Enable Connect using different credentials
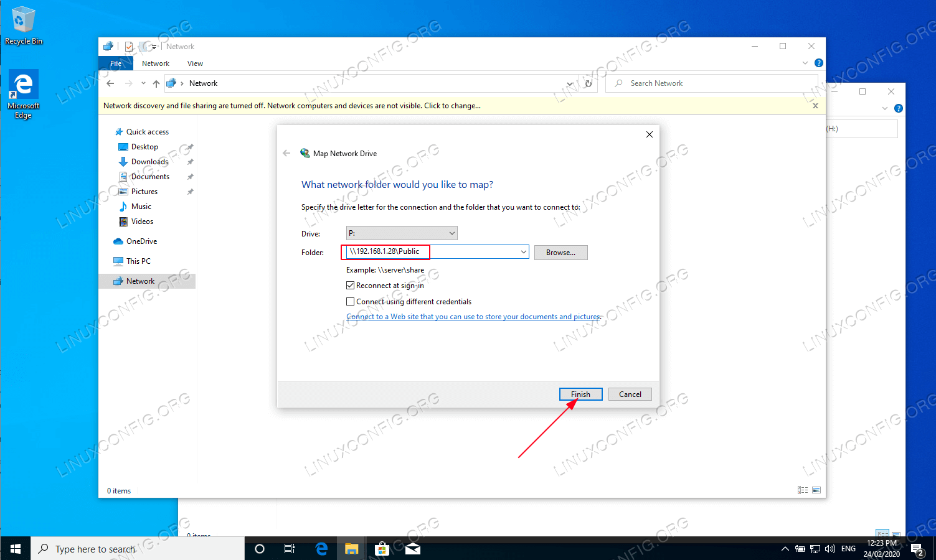This screenshot has width=936, height=560. [350, 302]
